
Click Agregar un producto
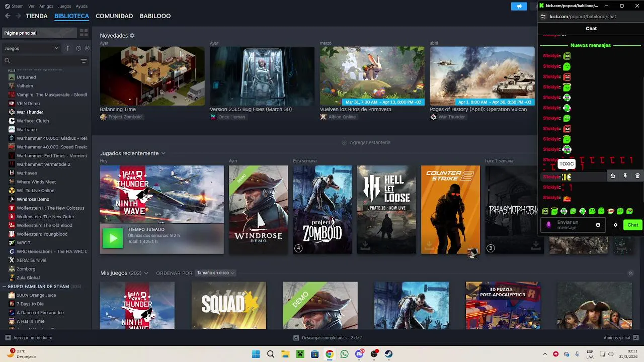coord(29,338)
